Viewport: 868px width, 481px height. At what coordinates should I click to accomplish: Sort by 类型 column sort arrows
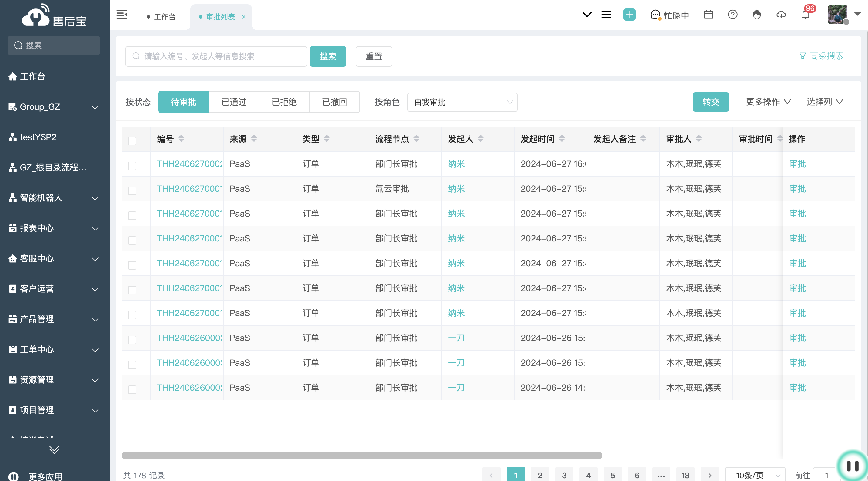coord(326,138)
